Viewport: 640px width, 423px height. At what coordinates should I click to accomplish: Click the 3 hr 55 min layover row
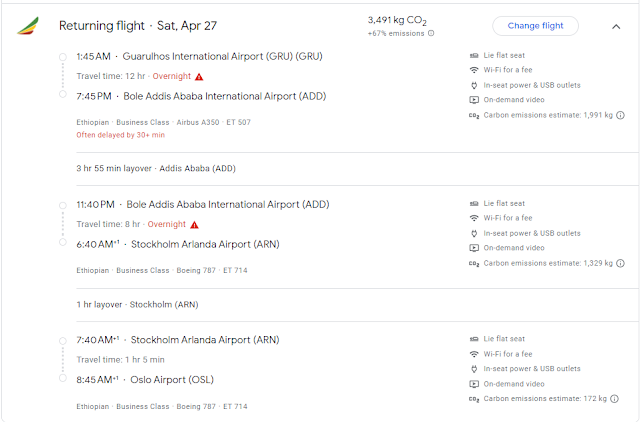click(156, 168)
